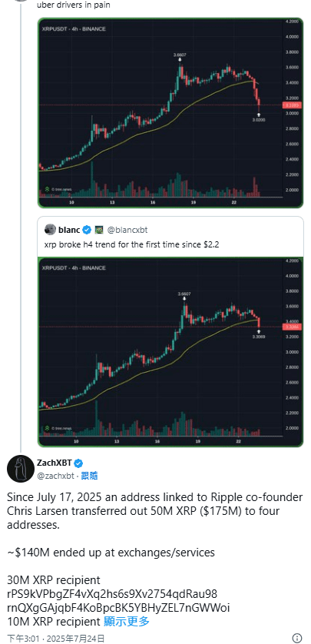311x644 pixels.
Task: Click the verified badge next to blanc
Action: pos(87,230)
